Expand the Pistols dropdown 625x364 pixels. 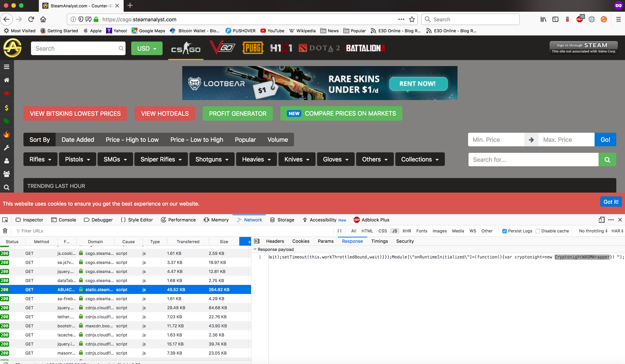77,159
